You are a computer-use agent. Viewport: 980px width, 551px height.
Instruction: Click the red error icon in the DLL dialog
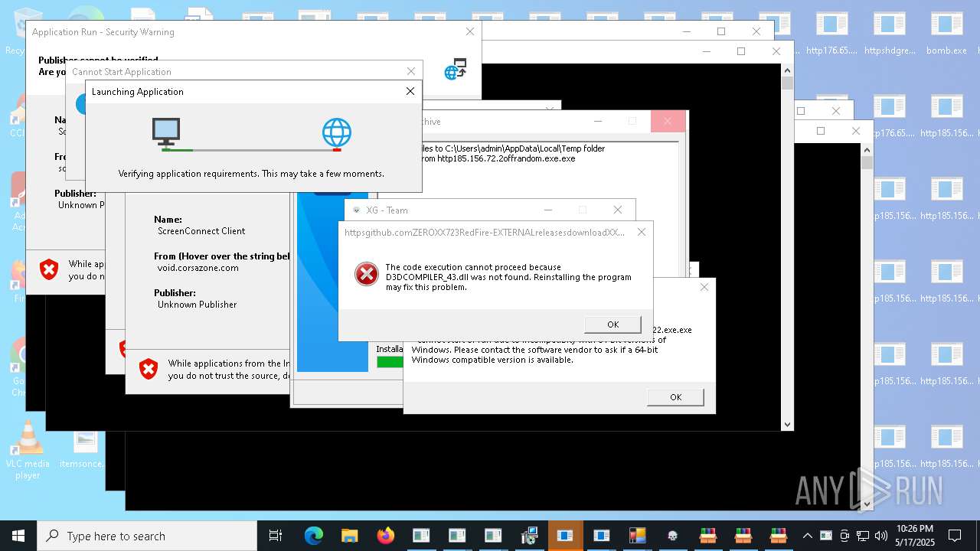(367, 274)
